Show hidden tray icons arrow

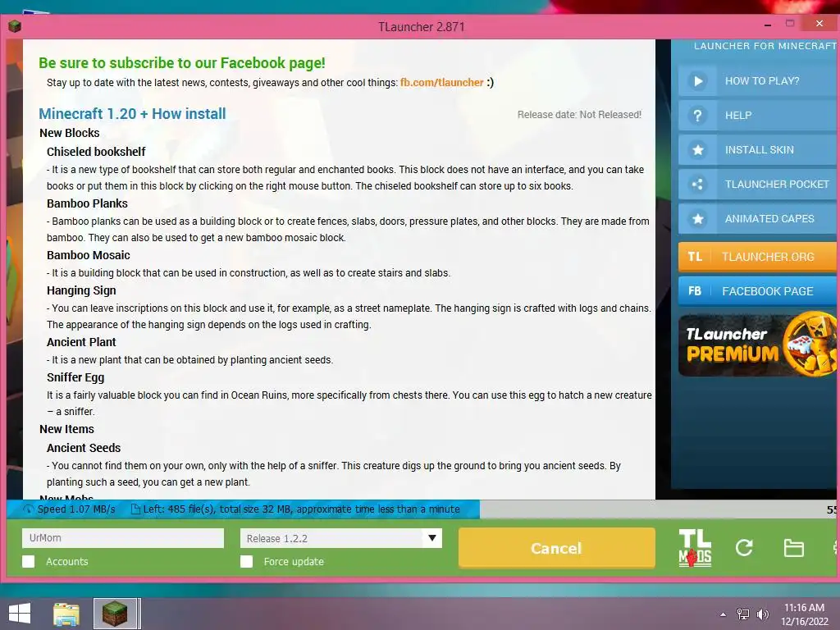coord(724,614)
